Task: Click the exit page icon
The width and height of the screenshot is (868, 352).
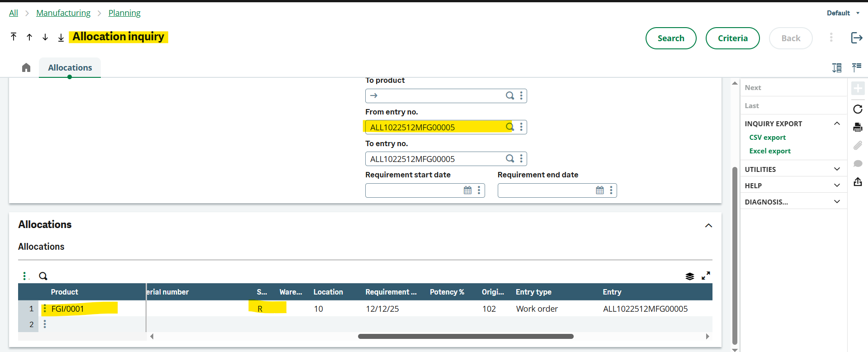Action: [x=857, y=38]
